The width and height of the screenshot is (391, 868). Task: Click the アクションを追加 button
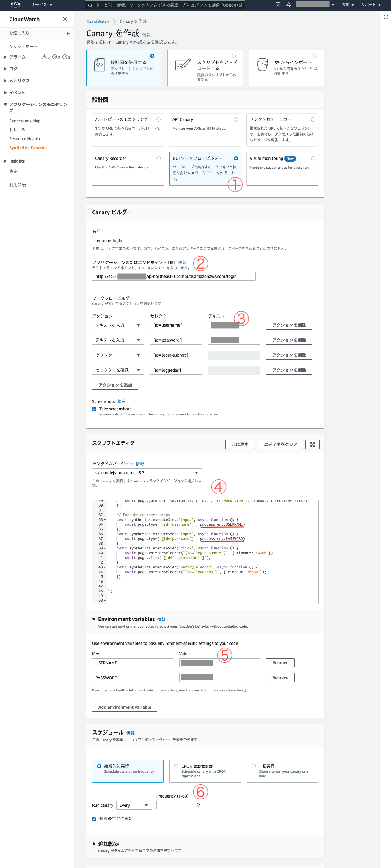click(115, 385)
